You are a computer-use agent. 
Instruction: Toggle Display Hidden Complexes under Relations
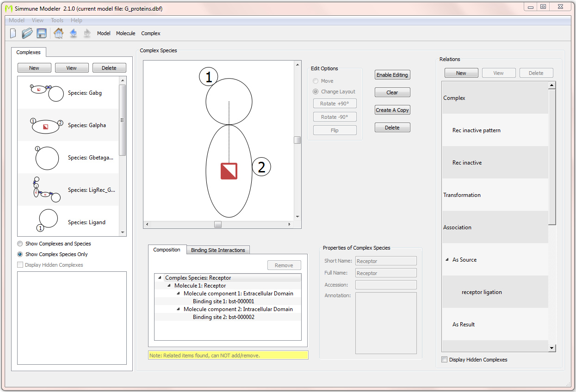(x=445, y=360)
